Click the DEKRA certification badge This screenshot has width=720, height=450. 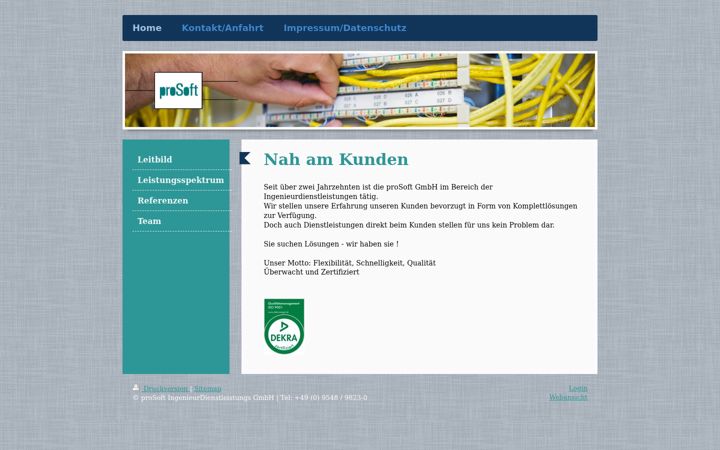tap(284, 326)
